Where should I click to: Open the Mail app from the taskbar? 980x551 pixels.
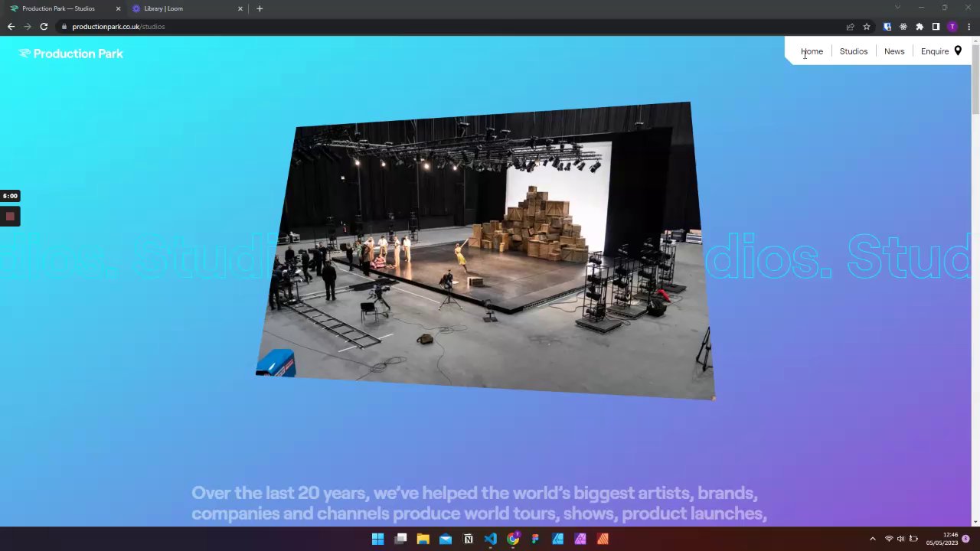pyautogui.click(x=446, y=539)
